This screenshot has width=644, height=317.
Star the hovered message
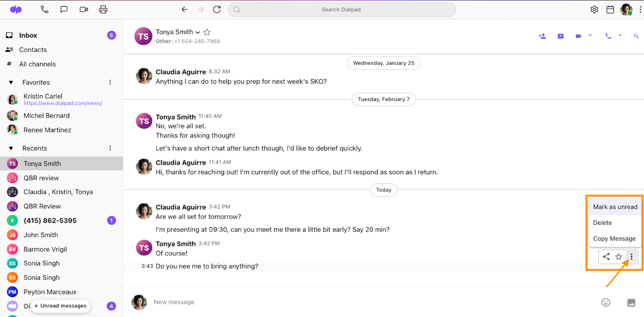coord(619,257)
